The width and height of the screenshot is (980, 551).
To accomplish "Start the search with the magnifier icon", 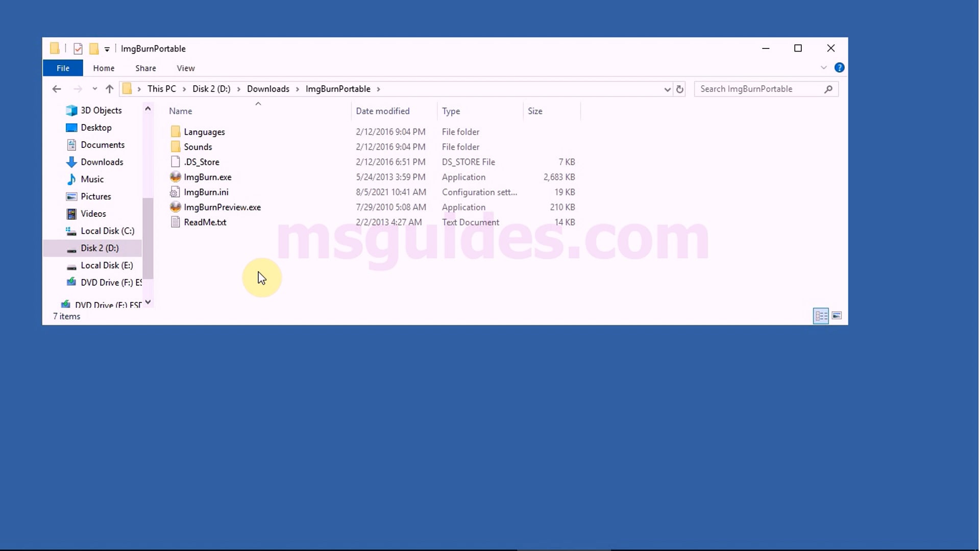I will click(829, 89).
